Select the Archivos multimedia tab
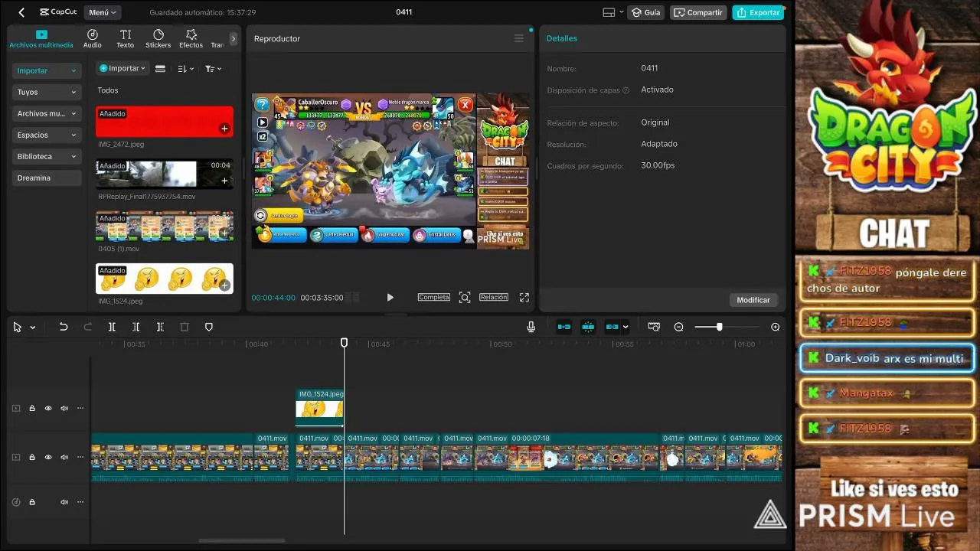Screen dimensions: 980x551 tap(41, 40)
